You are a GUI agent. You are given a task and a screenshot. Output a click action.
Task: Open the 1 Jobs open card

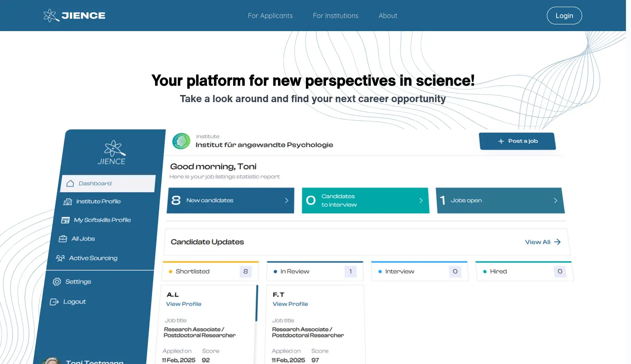(x=501, y=200)
